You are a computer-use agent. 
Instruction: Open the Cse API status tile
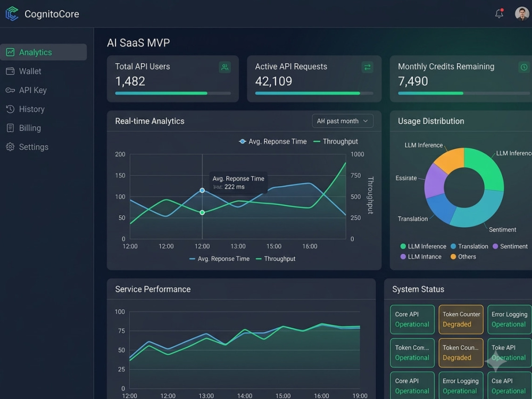[x=510, y=386]
